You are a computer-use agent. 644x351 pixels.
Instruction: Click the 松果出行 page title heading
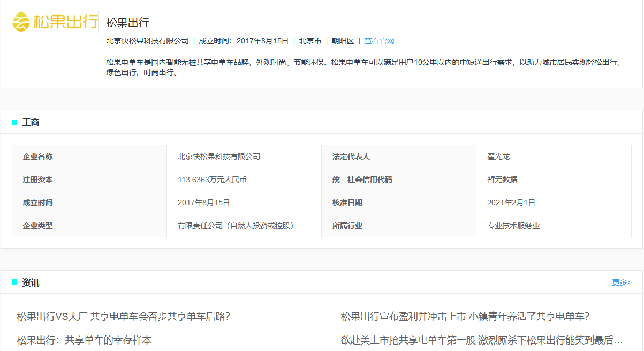[x=127, y=23]
